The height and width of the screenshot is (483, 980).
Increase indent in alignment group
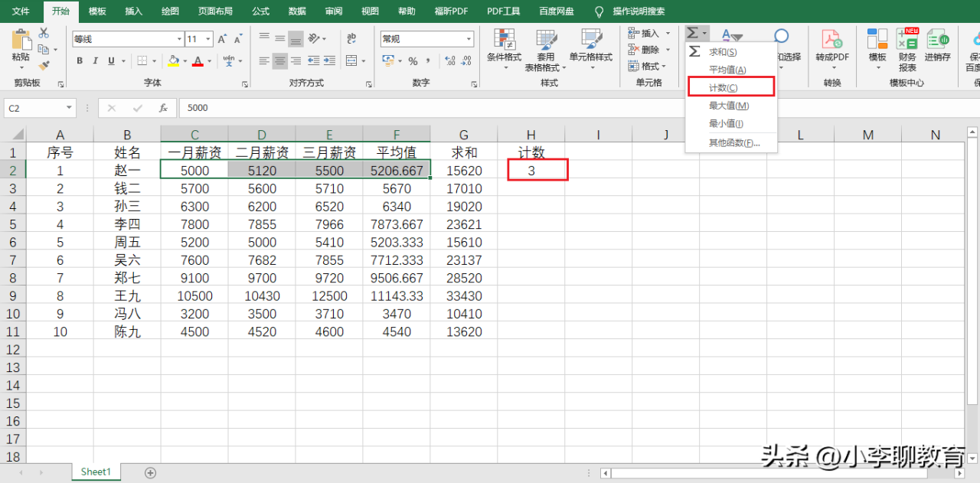328,61
